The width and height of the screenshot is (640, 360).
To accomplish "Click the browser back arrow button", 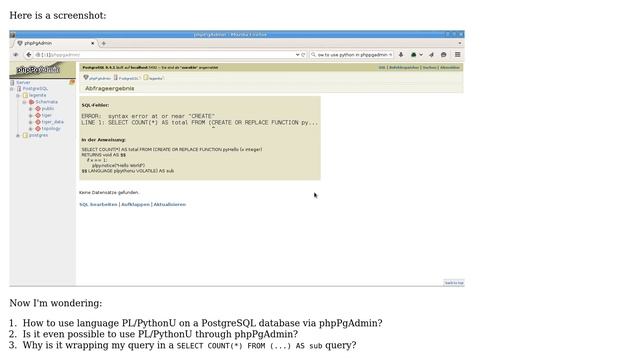I will 29,55.
